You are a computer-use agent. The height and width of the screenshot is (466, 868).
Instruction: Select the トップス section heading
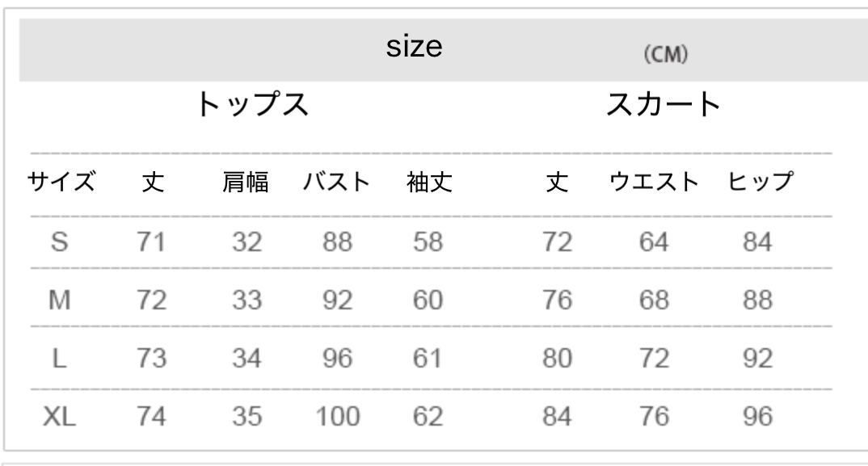(x=253, y=105)
